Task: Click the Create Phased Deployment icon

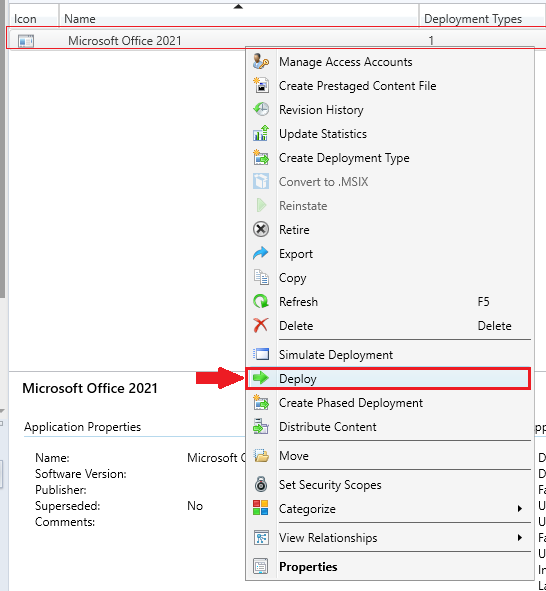Action: click(x=261, y=403)
